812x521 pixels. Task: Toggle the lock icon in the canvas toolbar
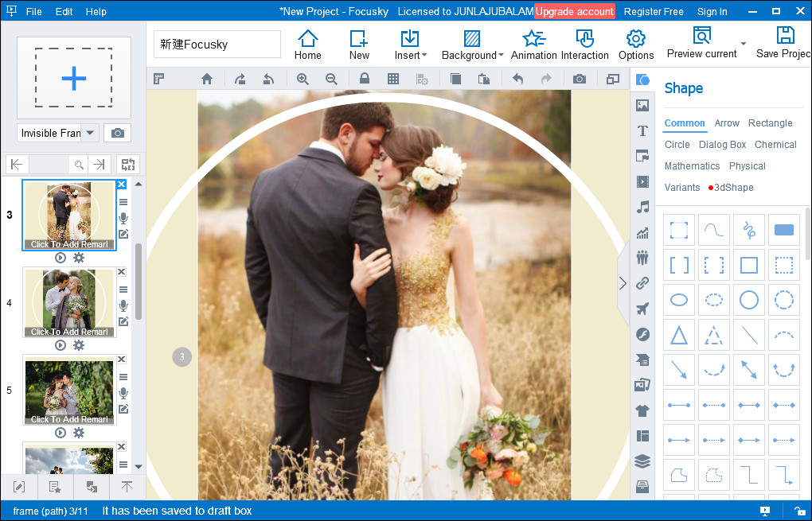click(x=365, y=79)
